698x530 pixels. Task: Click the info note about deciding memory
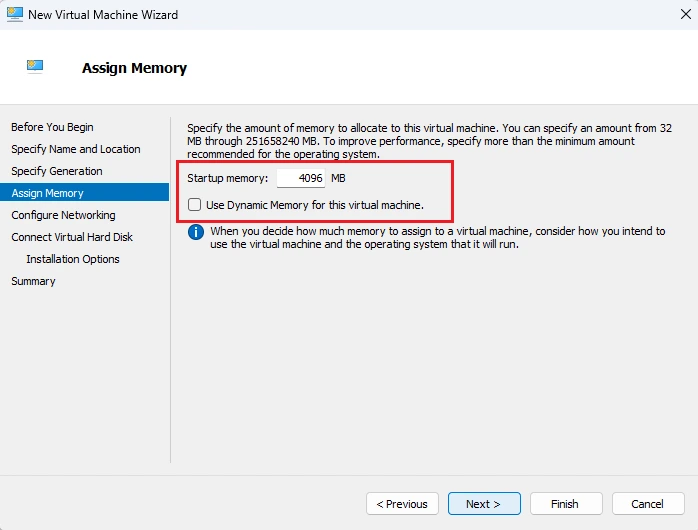tap(438, 238)
